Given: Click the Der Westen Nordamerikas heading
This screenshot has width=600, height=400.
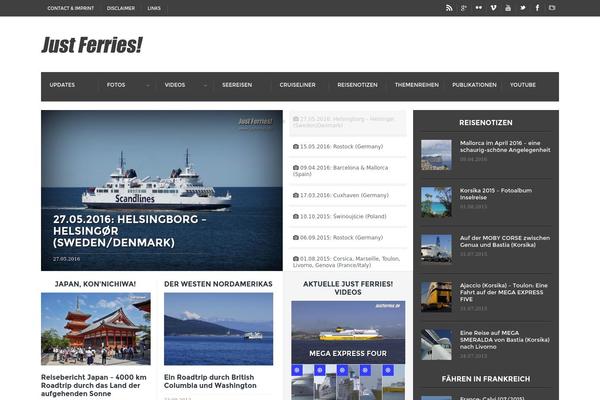Looking at the screenshot, I should coord(218,284).
